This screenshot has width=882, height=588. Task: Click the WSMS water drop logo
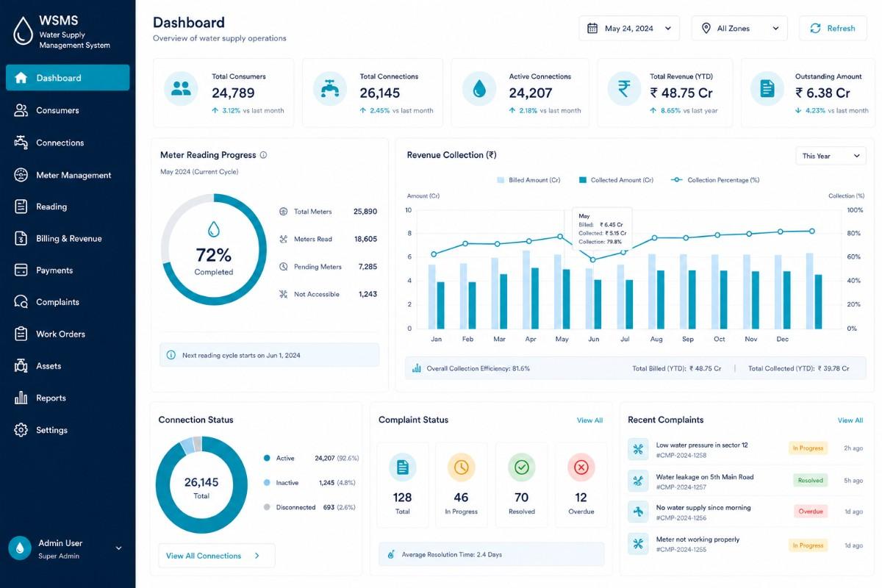[24, 31]
